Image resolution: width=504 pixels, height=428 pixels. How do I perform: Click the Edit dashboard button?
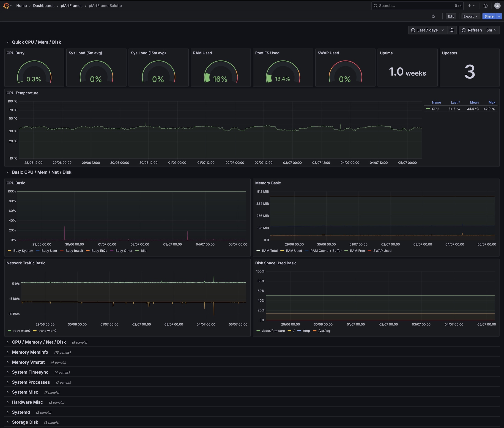tap(451, 16)
